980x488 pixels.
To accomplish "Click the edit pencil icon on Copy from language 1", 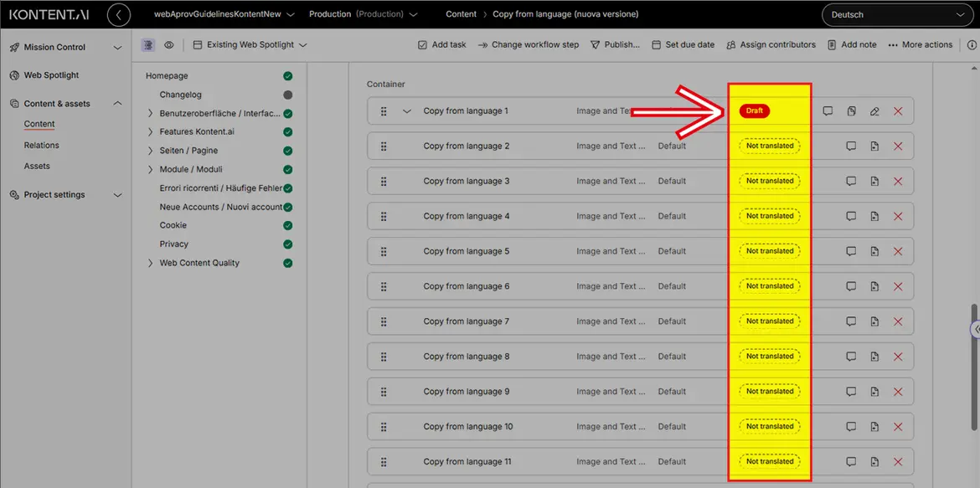I will coord(874,111).
